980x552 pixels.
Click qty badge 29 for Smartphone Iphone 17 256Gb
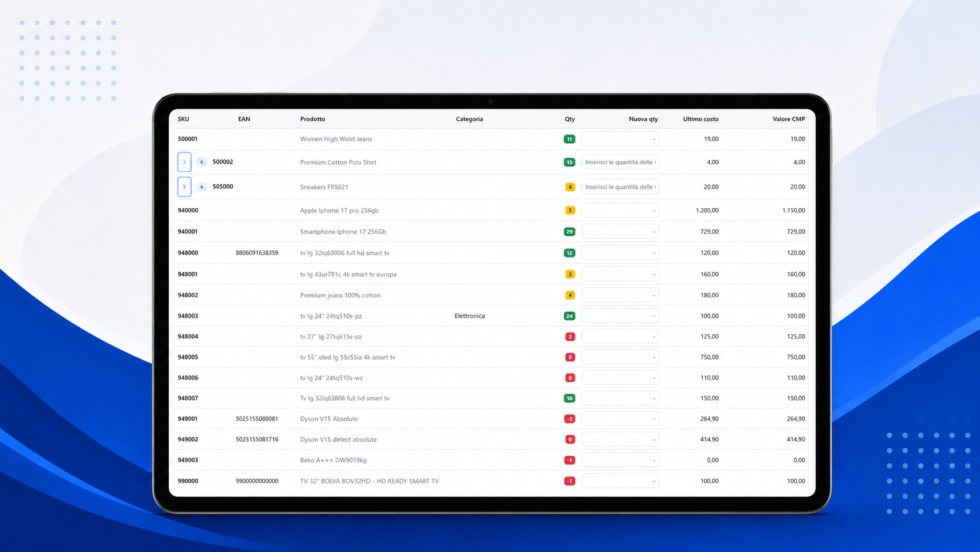(x=569, y=232)
